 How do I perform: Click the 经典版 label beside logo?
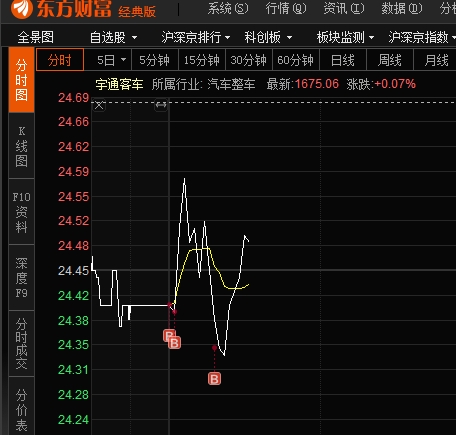click(137, 12)
